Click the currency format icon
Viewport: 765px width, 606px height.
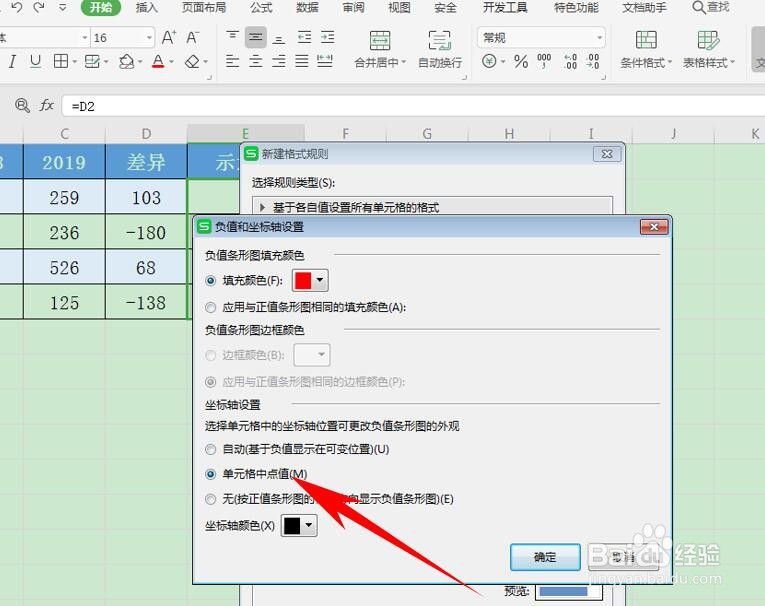tap(489, 61)
